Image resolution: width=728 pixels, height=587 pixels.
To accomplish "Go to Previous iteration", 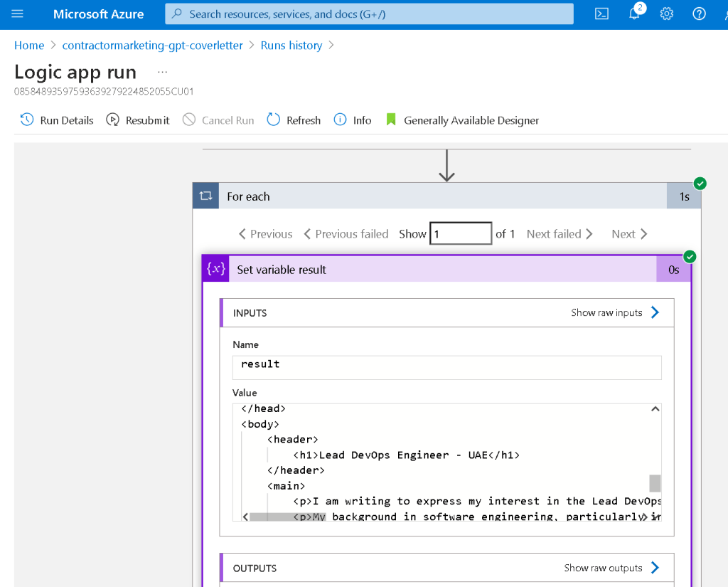I will pyautogui.click(x=266, y=234).
